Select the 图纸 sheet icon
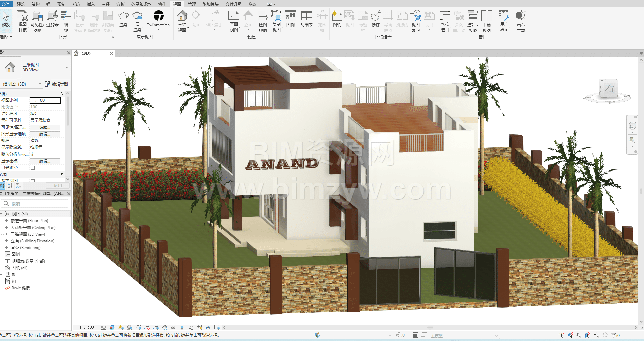 337,16
